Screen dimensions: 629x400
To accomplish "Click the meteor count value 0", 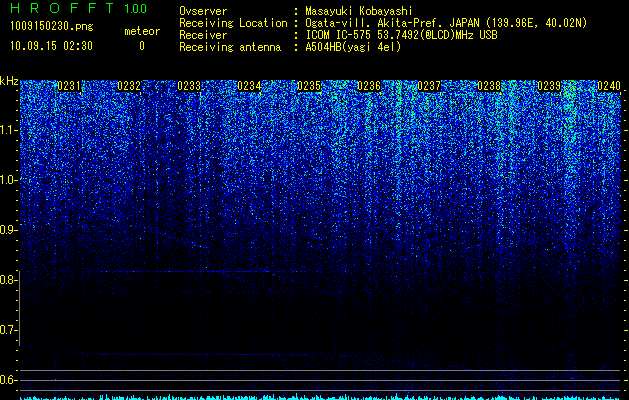I will [142, 46].
